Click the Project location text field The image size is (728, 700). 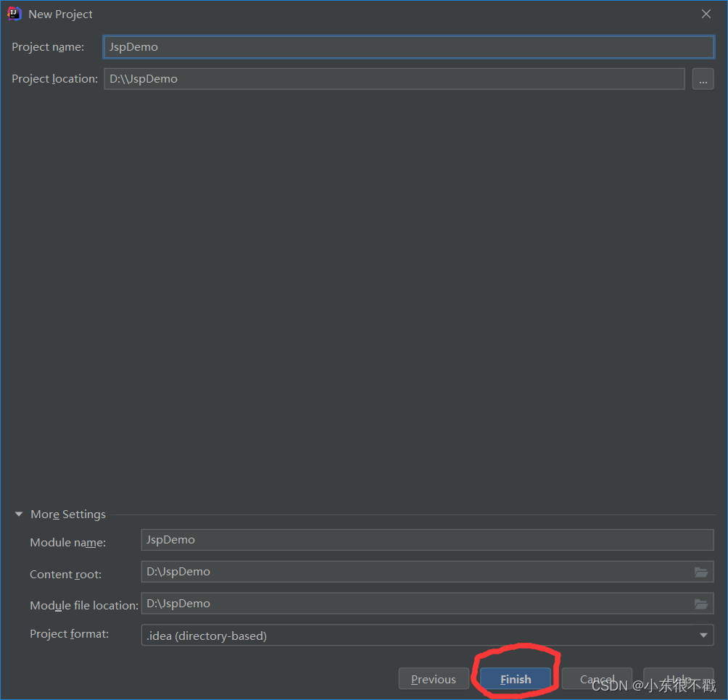tap(394, 79)
